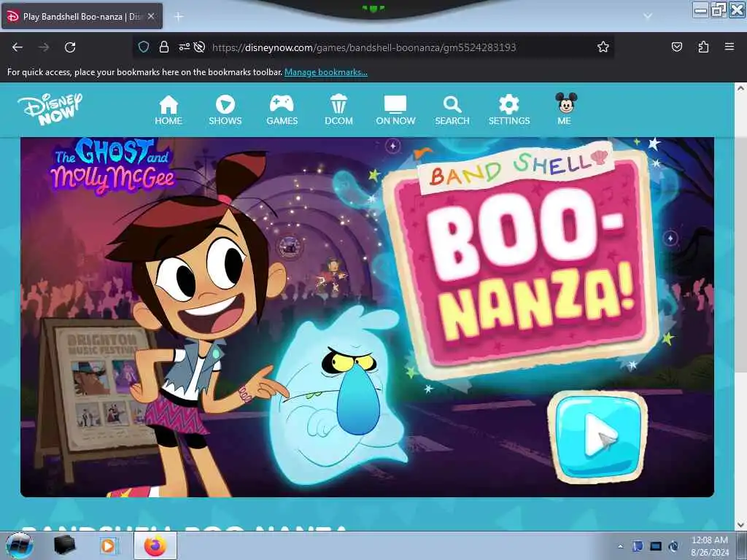Screen dimensions: 747x560
Task: Bookmark this page with the star
Action: pyautogui.click(x=603, y=47)
